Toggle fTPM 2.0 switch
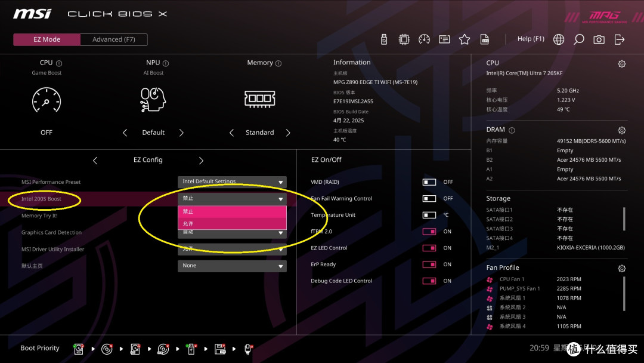The image size is (644, 363). pos(429,232)
